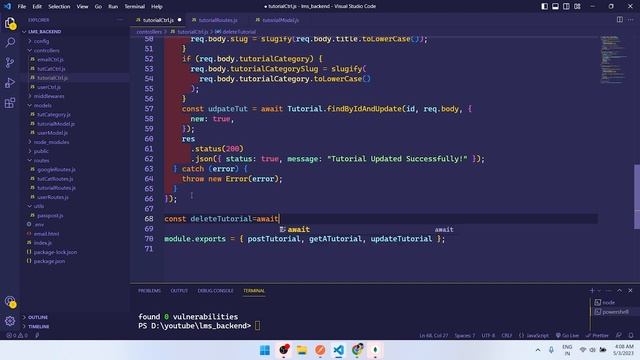
Task: Click the split editor right icon
Action: point(620,20)
